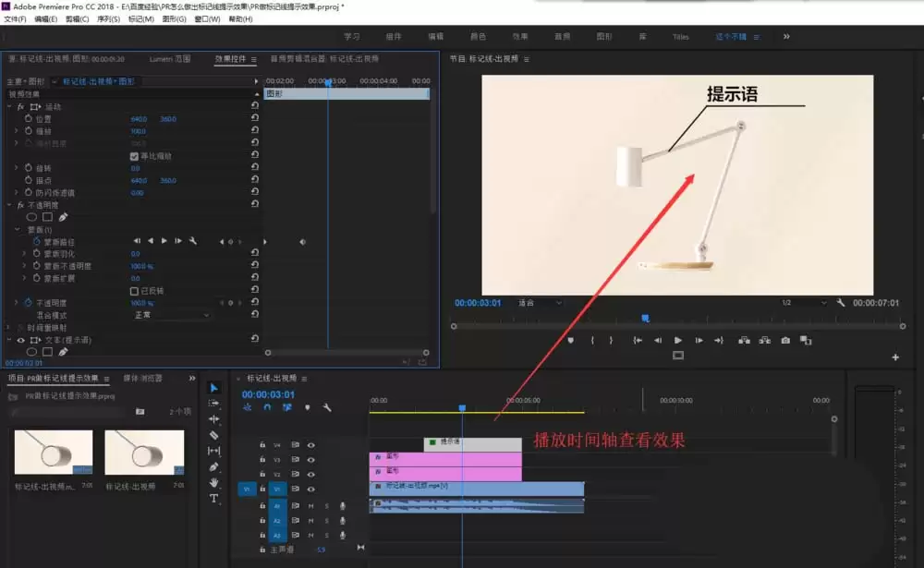Play the program monitor preview

pyautogui.click(x=677, y=341)
